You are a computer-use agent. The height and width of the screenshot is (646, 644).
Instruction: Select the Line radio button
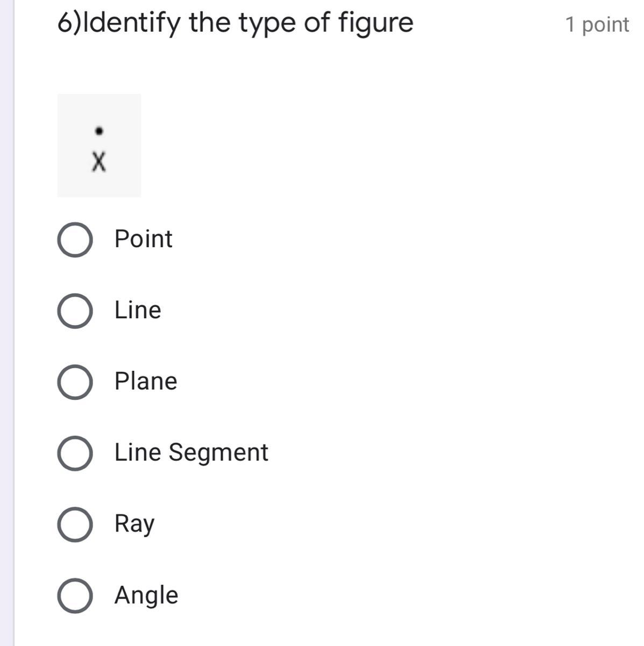pyautogui.click(x=74, y=311)
